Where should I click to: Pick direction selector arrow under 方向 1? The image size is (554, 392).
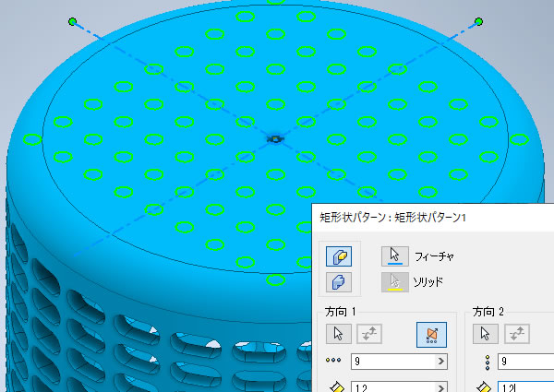(339, 333)
